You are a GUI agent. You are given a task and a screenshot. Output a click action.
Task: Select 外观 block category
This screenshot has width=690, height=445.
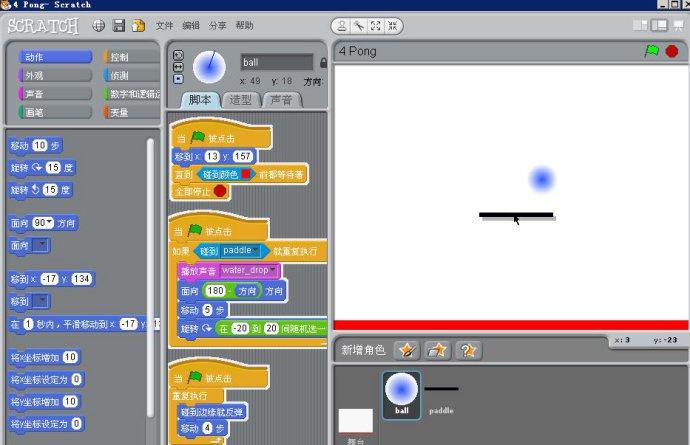[55, 76]
